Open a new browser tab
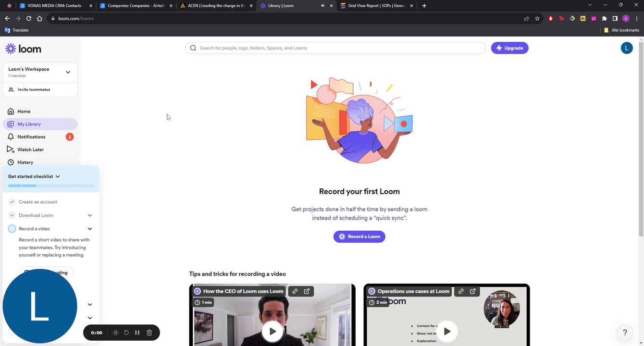The width and height of the screenshot is (644, 346). [x=424, y=6]
